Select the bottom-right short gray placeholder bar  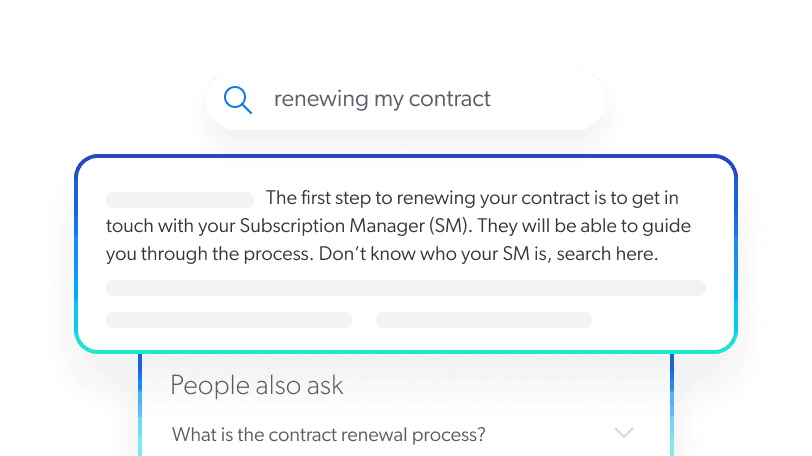pos(484,320)
